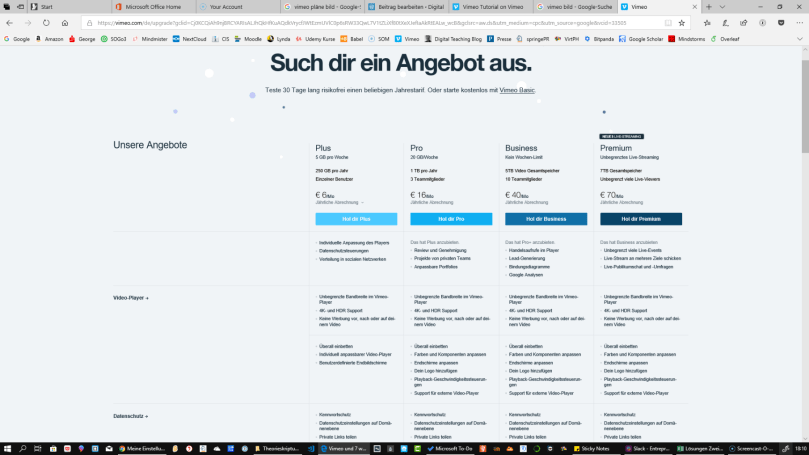Share this page icon
The image size is (809, 455).
click(743, 23)
